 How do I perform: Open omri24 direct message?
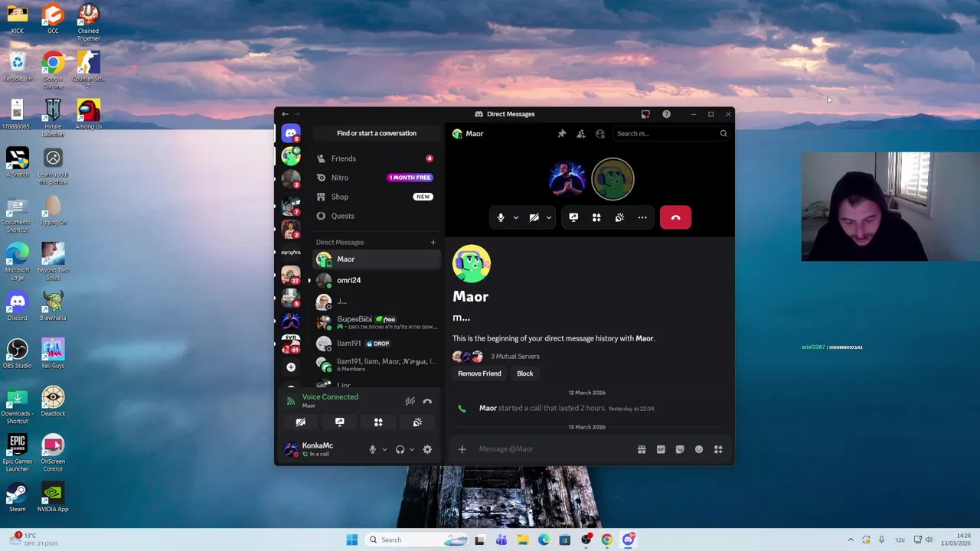[x=376, y=280]
